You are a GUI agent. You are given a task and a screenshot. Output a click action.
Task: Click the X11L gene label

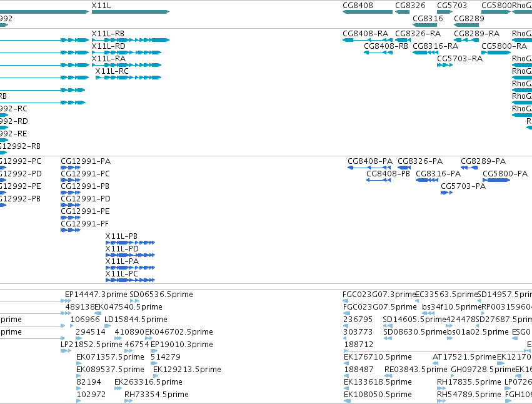(101, 6)
